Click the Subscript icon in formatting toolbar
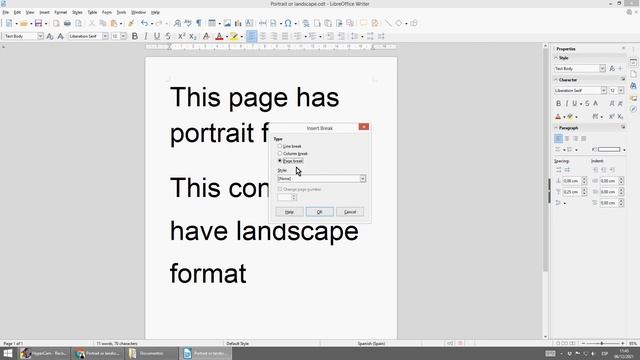This screenshot has width=640, height=360. point(193,36)
